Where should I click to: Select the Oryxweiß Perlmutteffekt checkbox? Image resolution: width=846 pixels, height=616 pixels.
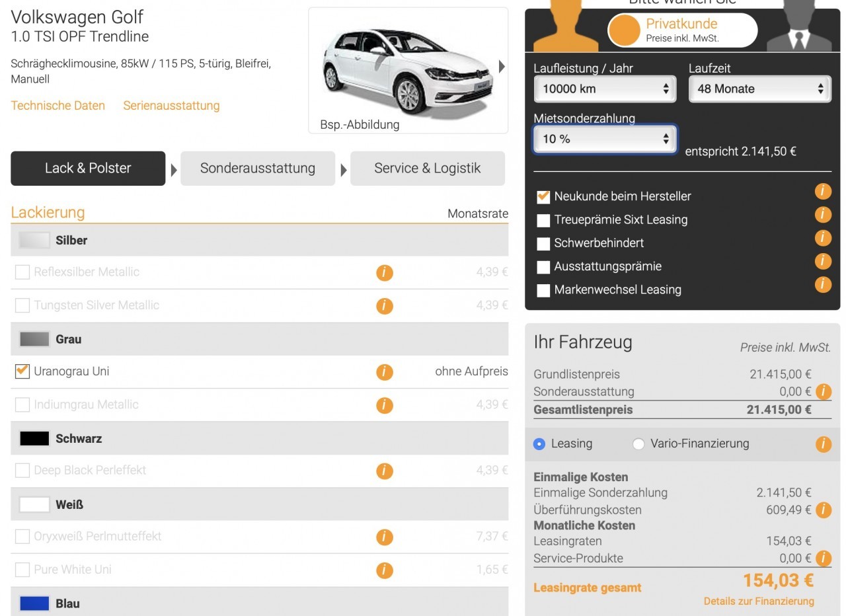click(x=22, y=537)
